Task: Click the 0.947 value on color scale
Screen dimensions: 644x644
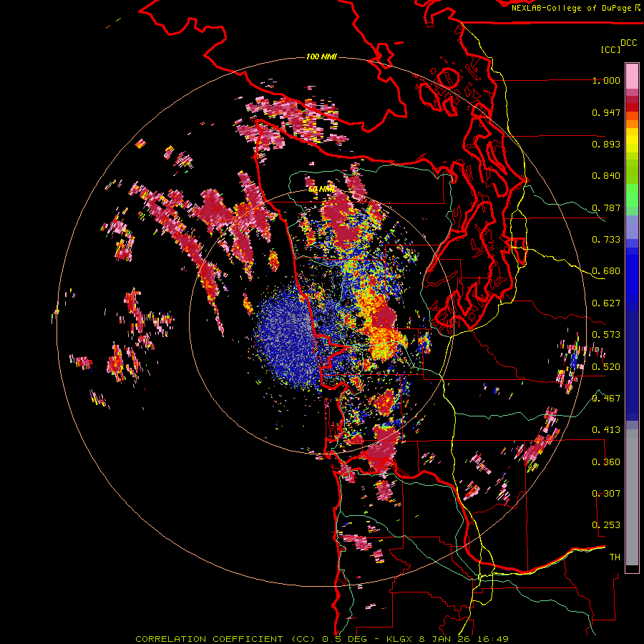Action: tap(606, 112)
